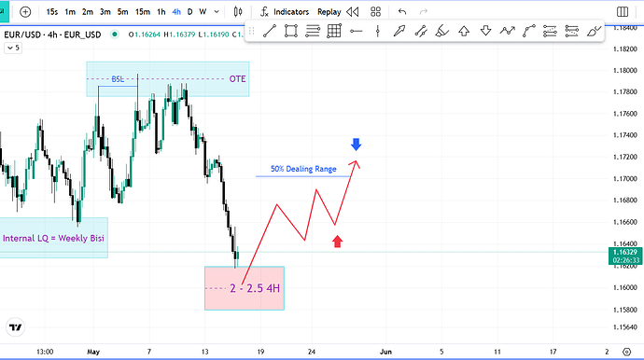
Task: Select the 3m timeframe
Action: 105,12
